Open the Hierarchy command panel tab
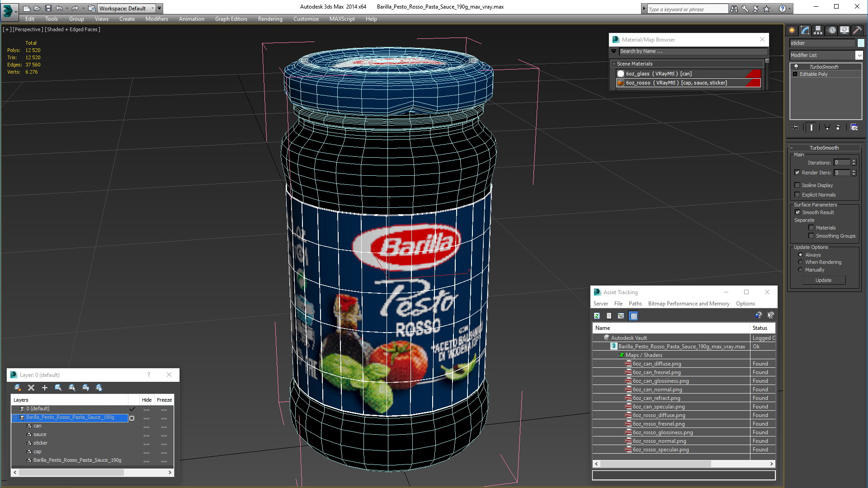868x488 pixels. [x=818, y=30]
